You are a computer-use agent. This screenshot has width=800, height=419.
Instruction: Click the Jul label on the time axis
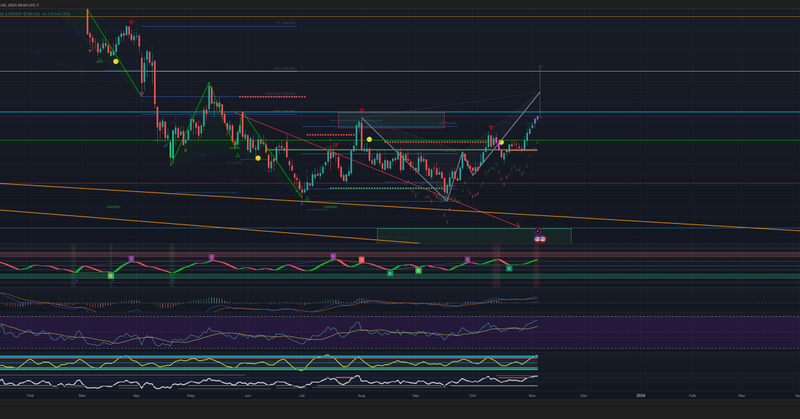pyautogui.click(x=302, y=396)
